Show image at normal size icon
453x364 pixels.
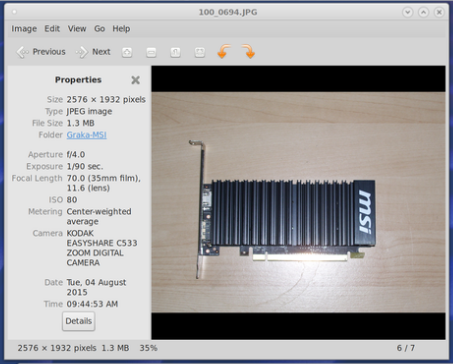[175, 52]
